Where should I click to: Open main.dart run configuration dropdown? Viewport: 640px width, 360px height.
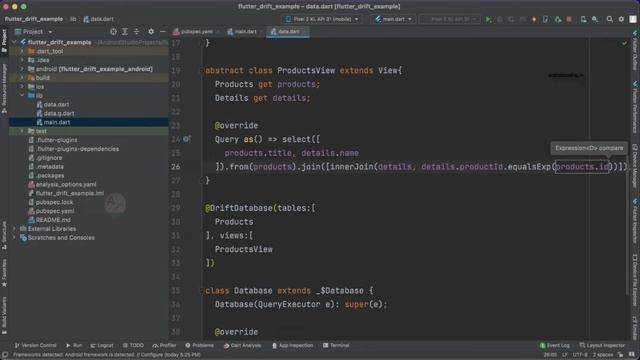pyautogui.click(x=393, y=19)
